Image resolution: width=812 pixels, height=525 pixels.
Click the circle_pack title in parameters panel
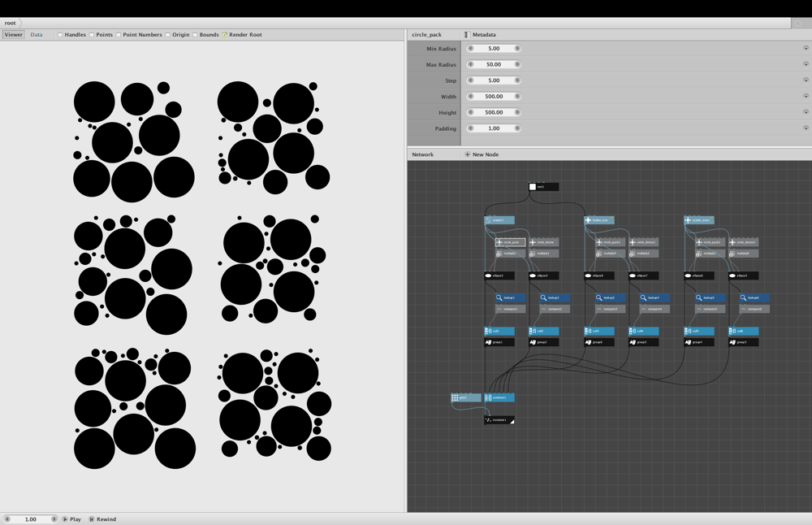point(427,35)
